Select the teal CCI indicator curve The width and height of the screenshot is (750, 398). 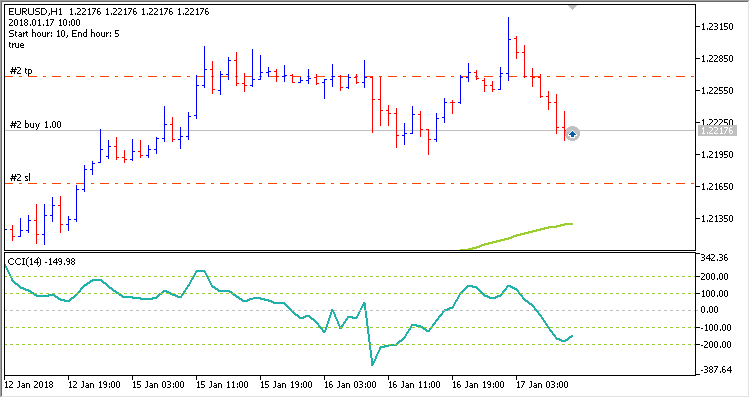[x=288, y=314]
